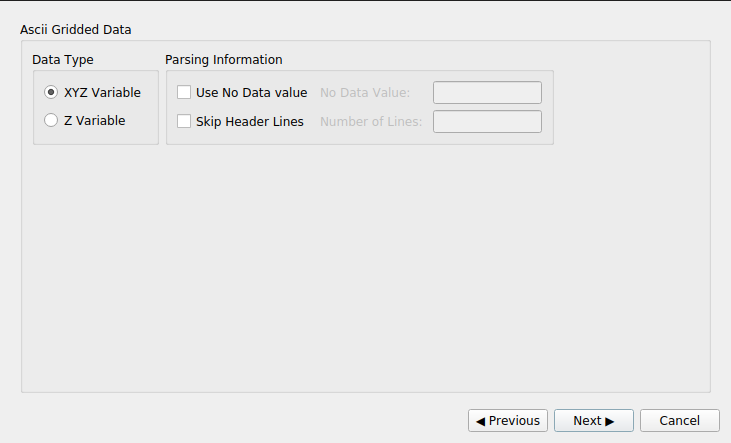The height and width of the screenshot is (443, 731).
Task: Click the 'Skip Header Lines' label text
Action: (x=249, y=122)
